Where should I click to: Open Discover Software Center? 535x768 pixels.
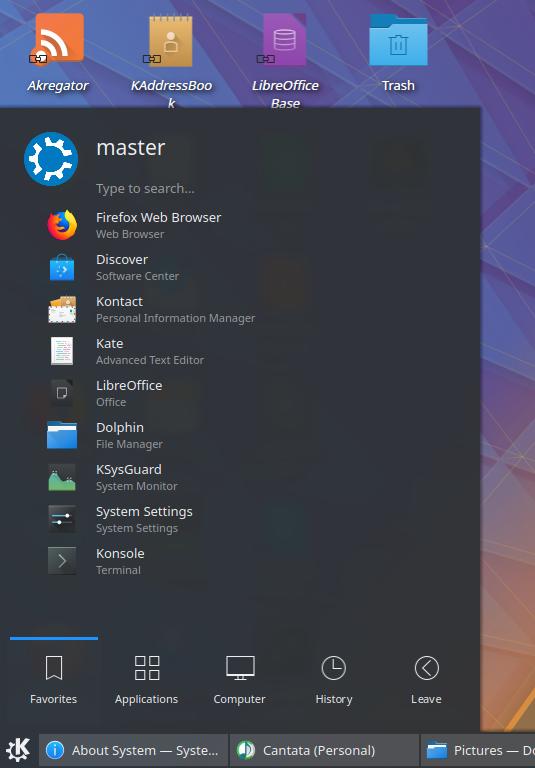click(240, 267)
